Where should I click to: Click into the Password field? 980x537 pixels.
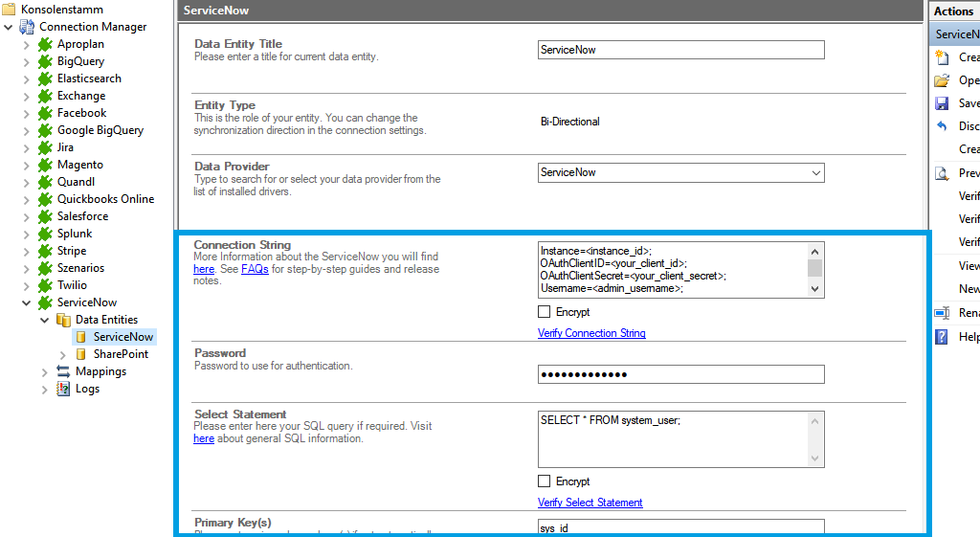pos(680,374)
